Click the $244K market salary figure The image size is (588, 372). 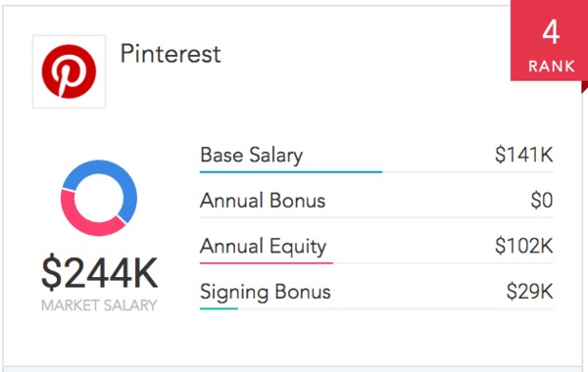point(99,272)
